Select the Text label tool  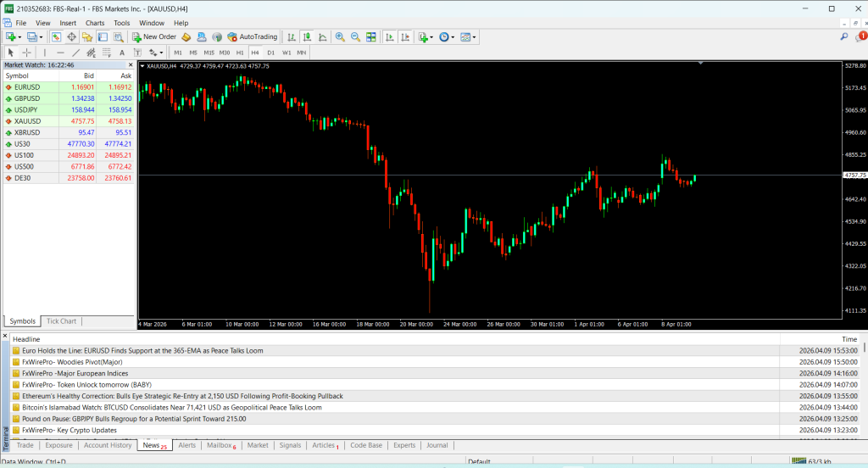click(x=122, y=53)
